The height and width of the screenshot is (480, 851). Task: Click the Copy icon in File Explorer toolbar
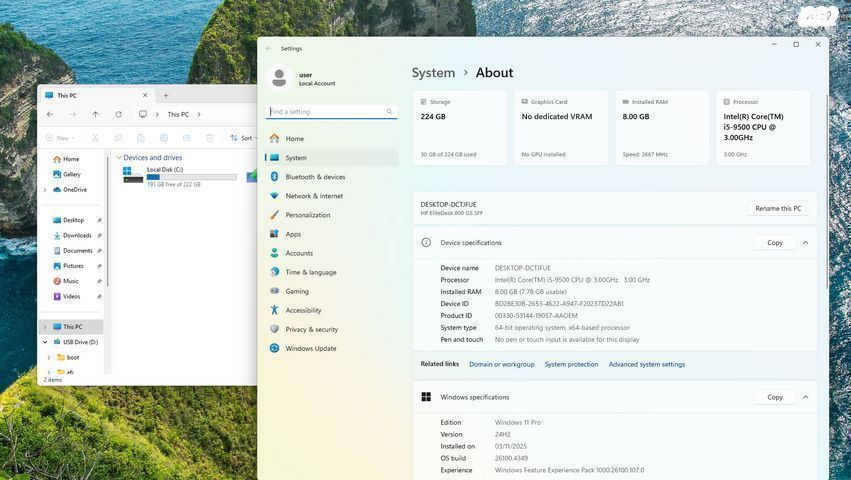point(118,138)
